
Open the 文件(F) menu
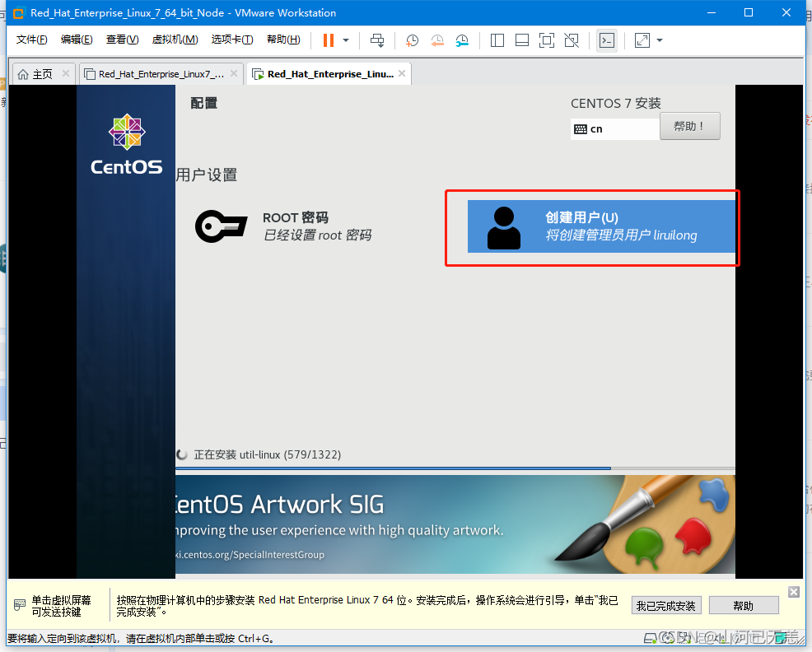tap(31, 40)
